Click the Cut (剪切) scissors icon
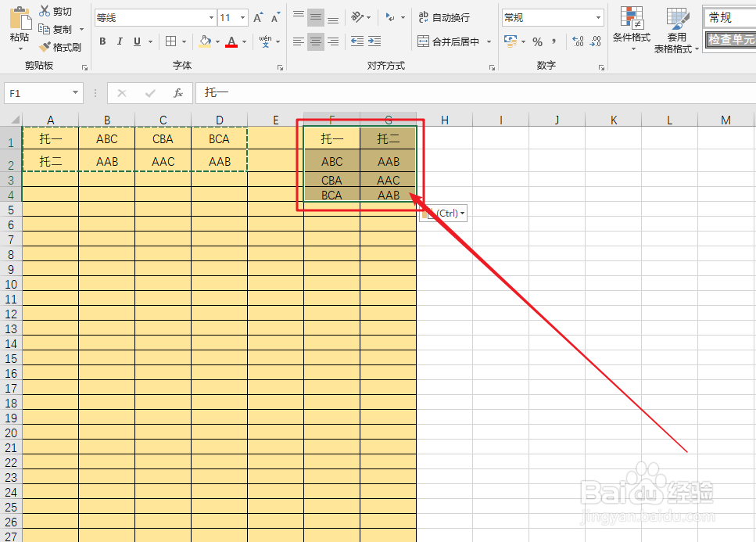This screenshot has height=542, width=756. (x=45, y=11)
